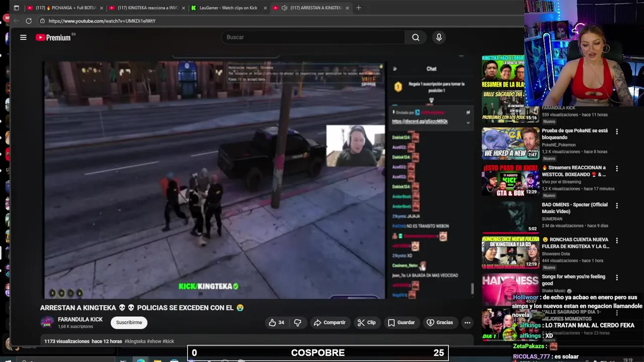Open the browser tab actions icon

[x=16, y=8]
